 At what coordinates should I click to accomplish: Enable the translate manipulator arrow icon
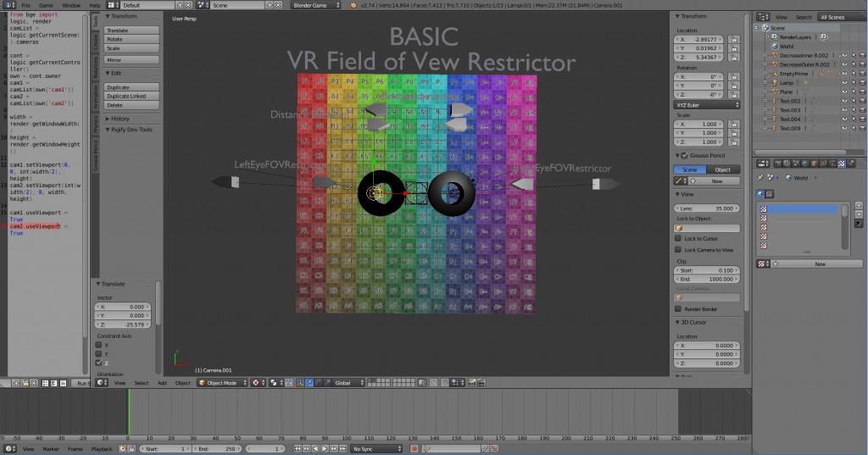[x=309, y=382]
